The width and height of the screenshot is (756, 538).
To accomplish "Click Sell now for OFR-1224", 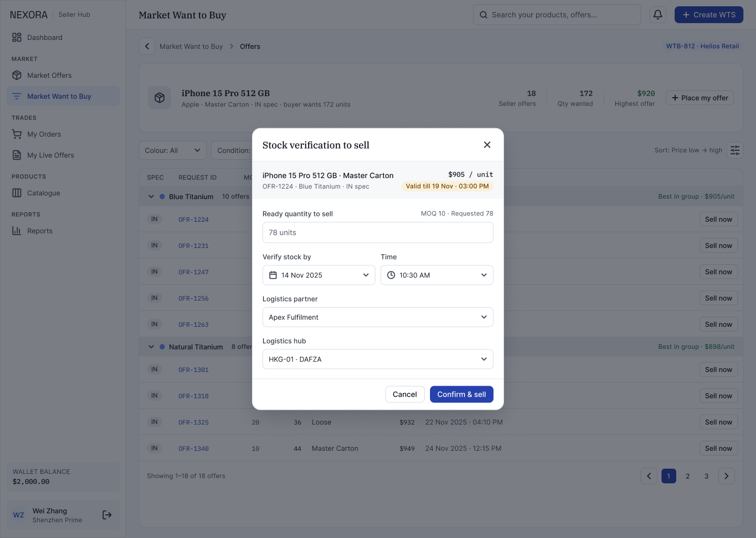I will point(719,220).
